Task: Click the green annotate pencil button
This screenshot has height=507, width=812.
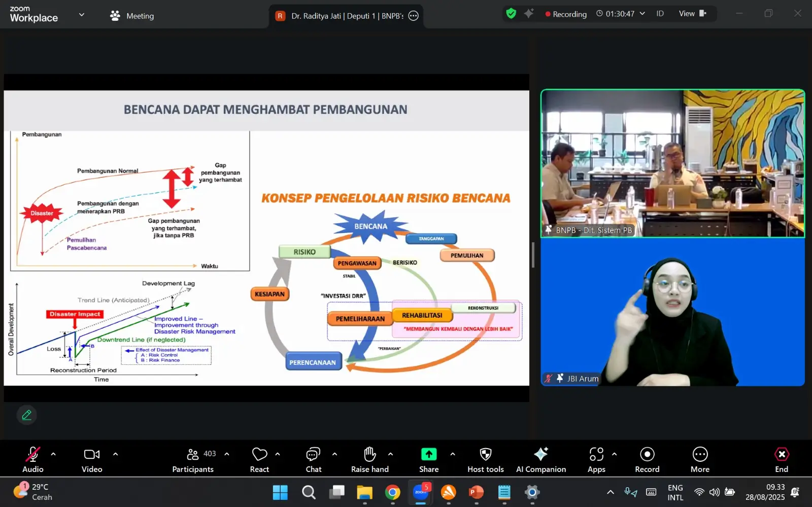Action: click(x=27, y=415)
